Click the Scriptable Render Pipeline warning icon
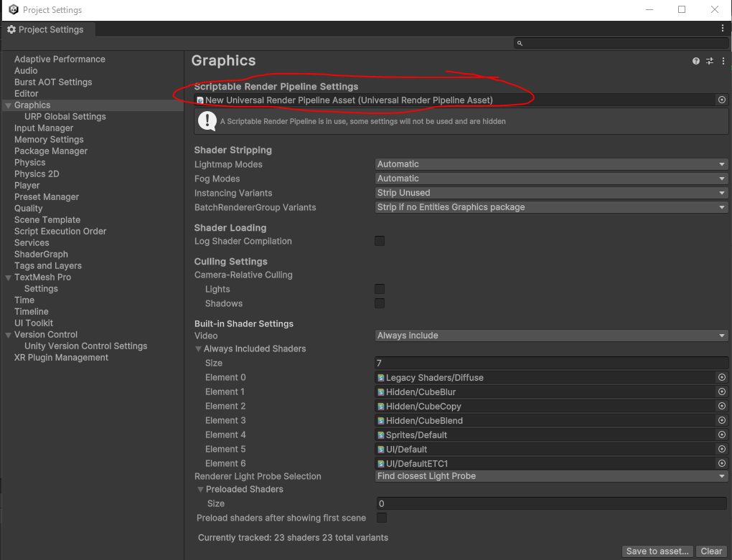This screenshot has width=732, height=560. (207, 121)
